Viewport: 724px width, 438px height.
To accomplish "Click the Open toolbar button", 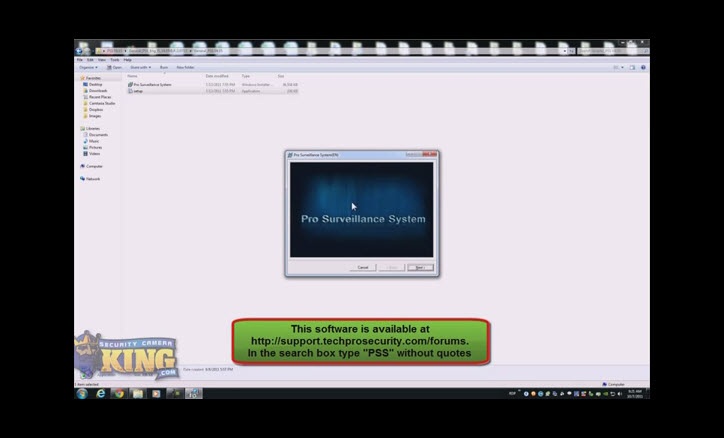I will click(x=115, y=67).
